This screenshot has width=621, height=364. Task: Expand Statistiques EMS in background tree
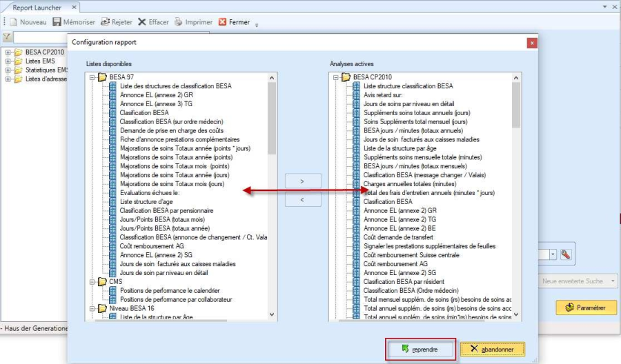(8, 70)
